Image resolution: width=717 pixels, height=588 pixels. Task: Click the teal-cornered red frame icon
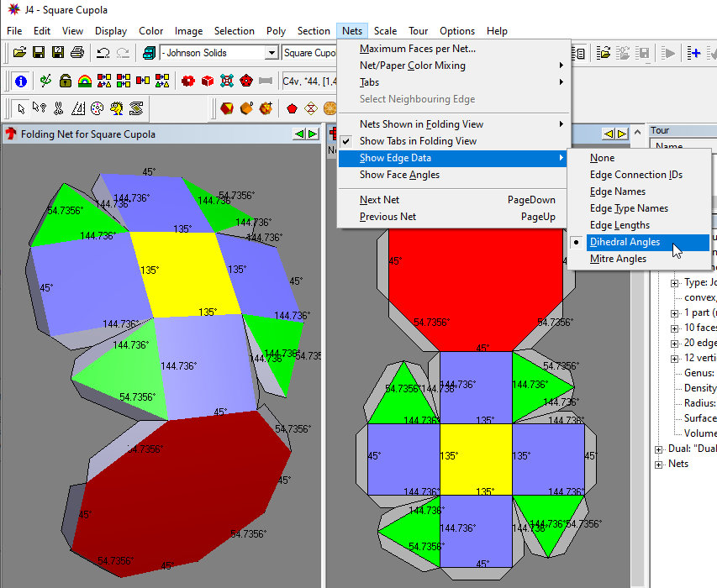coord(227,81)
